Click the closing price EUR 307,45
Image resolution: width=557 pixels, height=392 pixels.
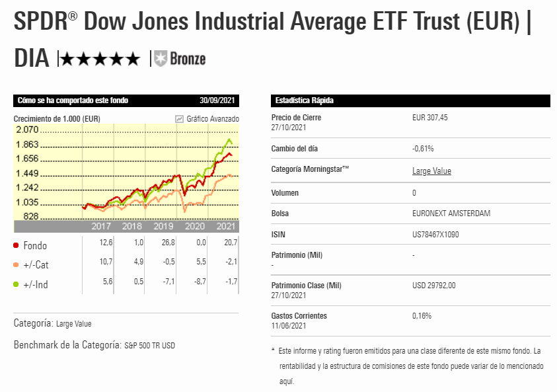[x=431, y=117]
